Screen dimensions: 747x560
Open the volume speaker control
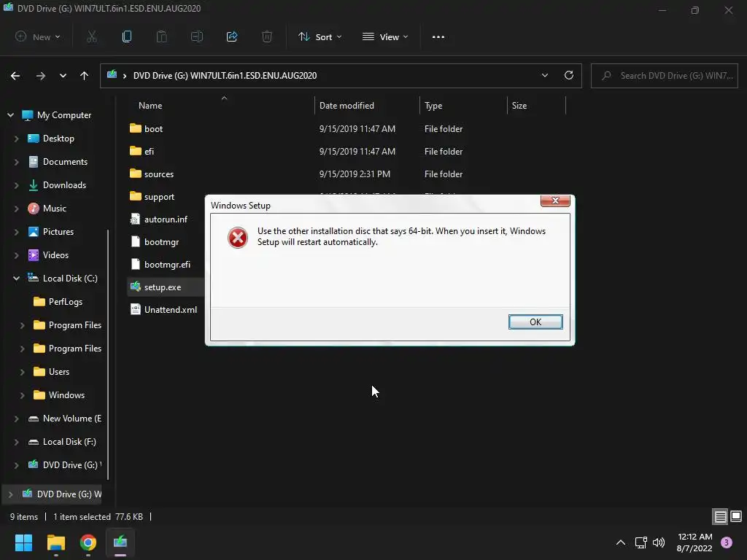pos(659,542)
